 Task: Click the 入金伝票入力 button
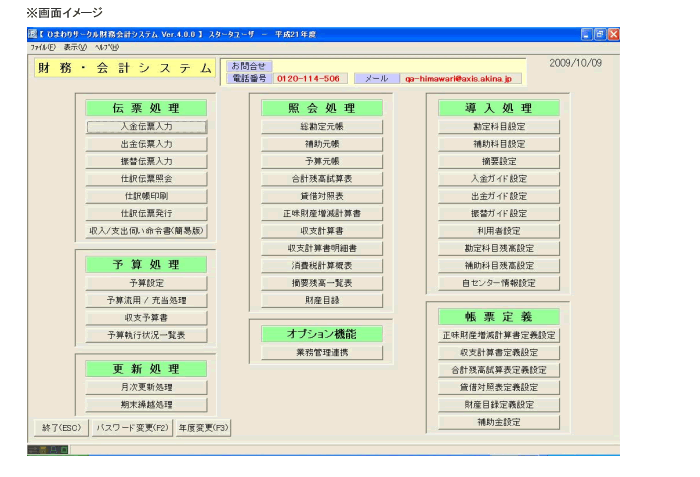[146, 127]
